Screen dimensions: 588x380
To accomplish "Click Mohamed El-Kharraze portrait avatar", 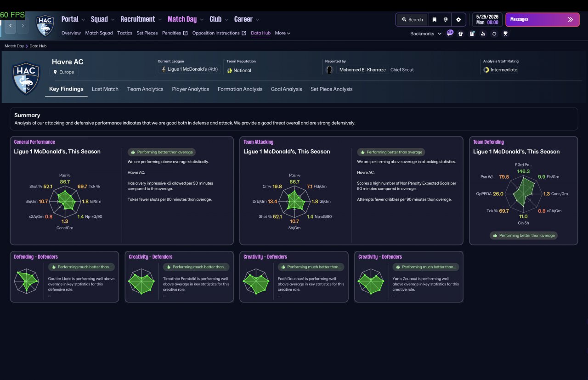I will click(x=329, y=70).
